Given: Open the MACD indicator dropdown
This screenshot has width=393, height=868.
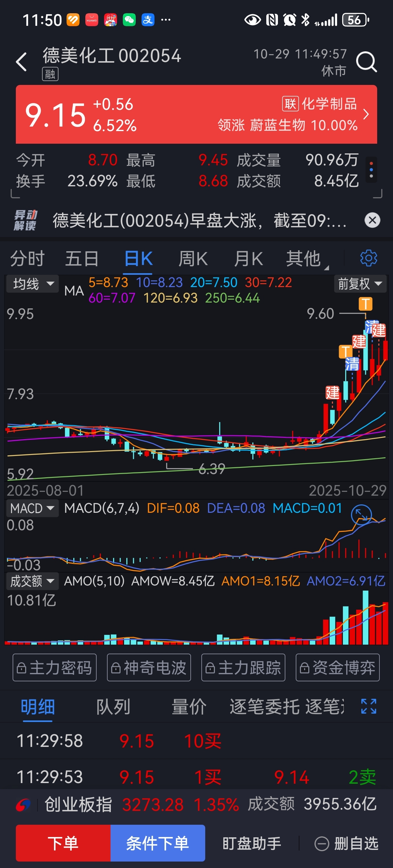Looking at the screenshot, I should pos(33,508).
